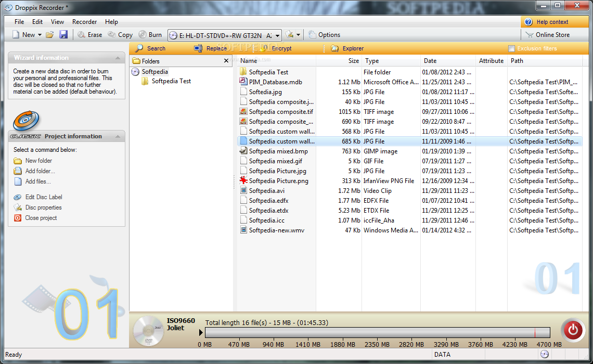Collapse the Project information panel
Viewport: 593px width, 364px height.
point(118,136)
